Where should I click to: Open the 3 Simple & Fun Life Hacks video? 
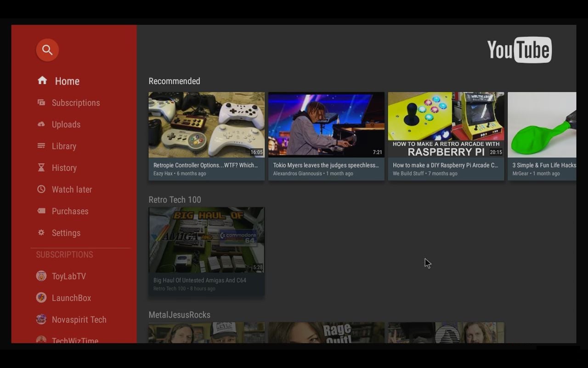coord(542,125)
